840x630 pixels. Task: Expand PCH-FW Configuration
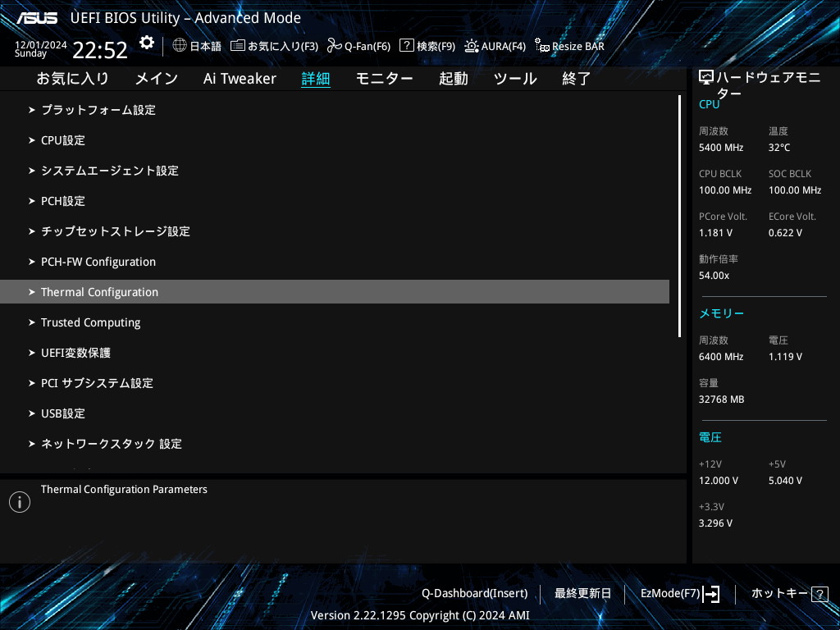[335, 262]
